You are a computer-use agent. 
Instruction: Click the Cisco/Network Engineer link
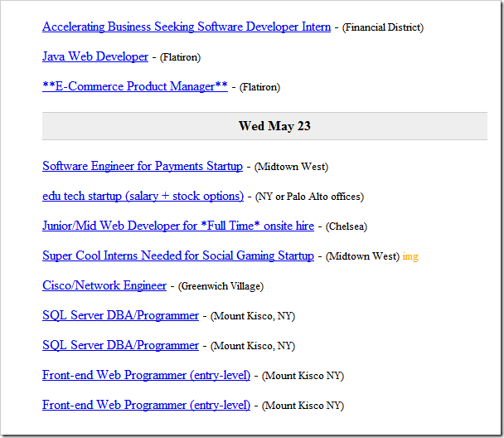(104, 285)
